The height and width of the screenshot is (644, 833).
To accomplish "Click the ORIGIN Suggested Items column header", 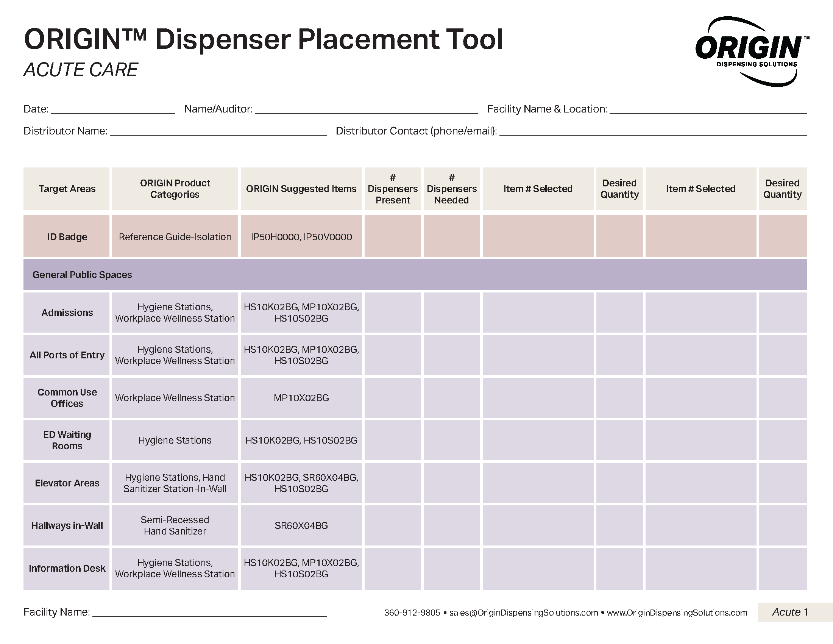I will [301, 189].
